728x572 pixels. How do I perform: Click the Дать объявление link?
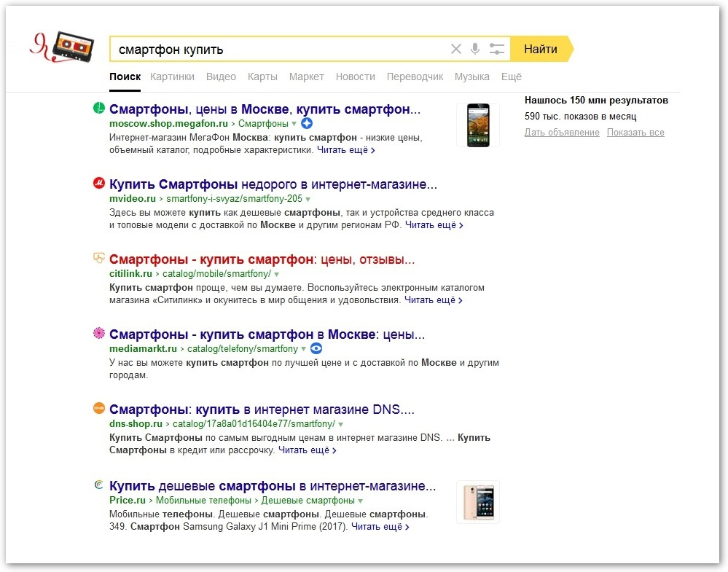(562, 133)
